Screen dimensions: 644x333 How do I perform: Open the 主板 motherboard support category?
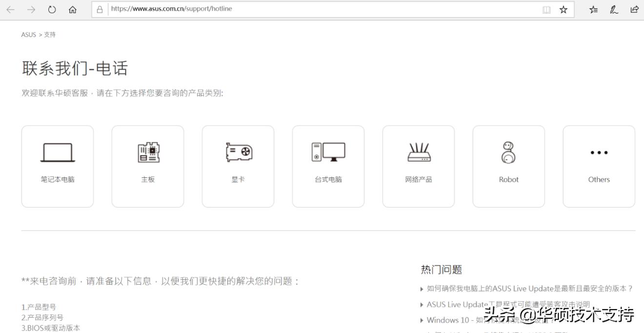(x=147, y=166)
